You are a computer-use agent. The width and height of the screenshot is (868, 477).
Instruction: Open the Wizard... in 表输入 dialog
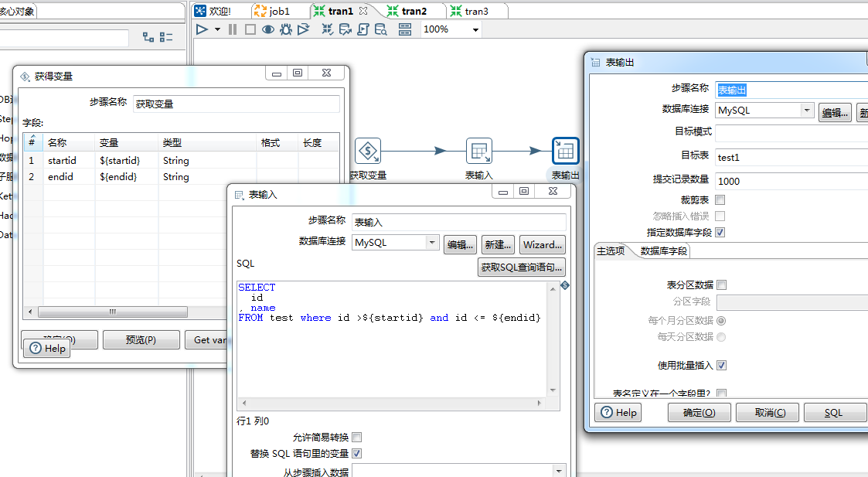[543, 244]
